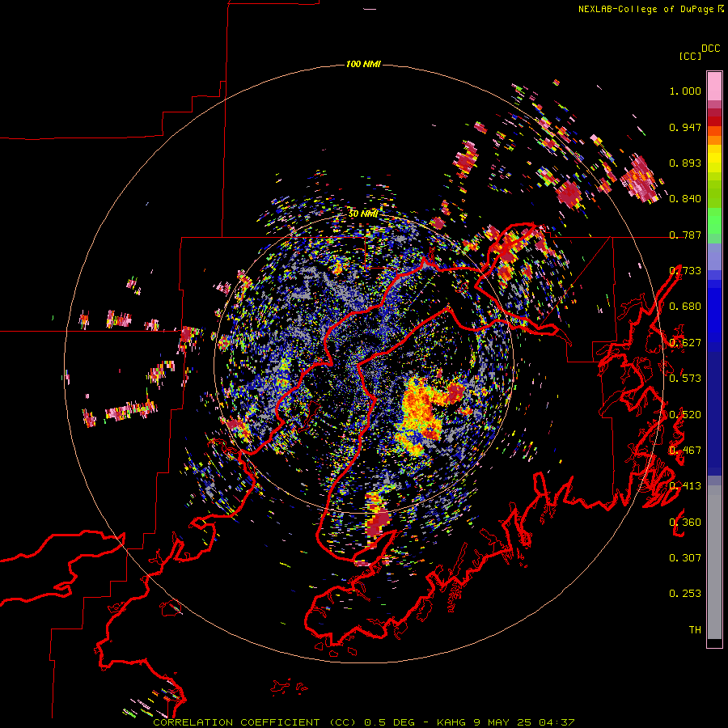Click the green segment of the color bar

[714, 221]
